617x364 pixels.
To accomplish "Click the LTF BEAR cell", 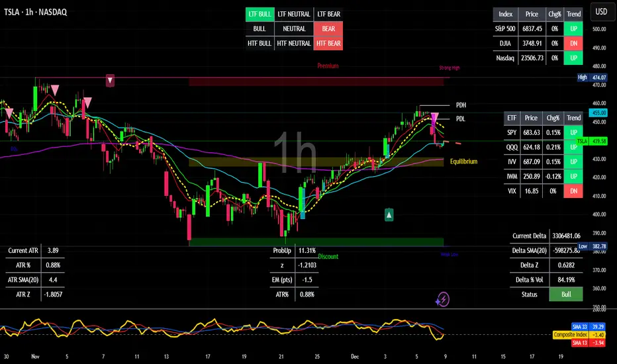I will pos(328,14).
